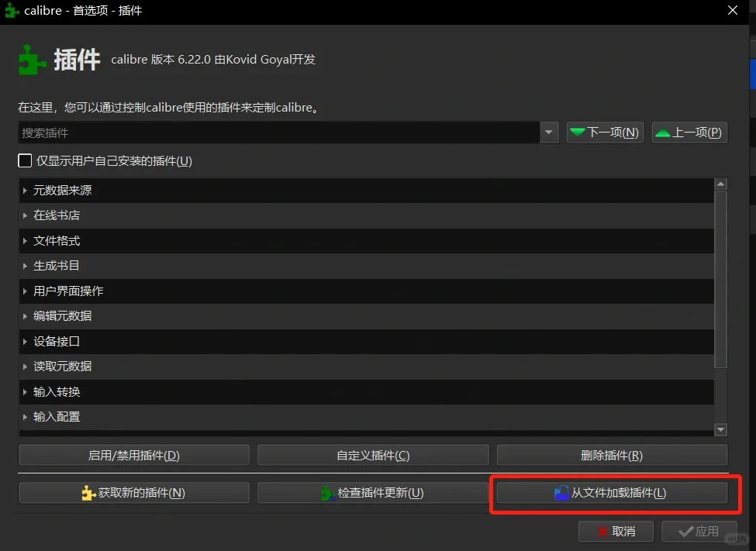
Task: Select the 输入转换 row text
Action: (57, 392)
